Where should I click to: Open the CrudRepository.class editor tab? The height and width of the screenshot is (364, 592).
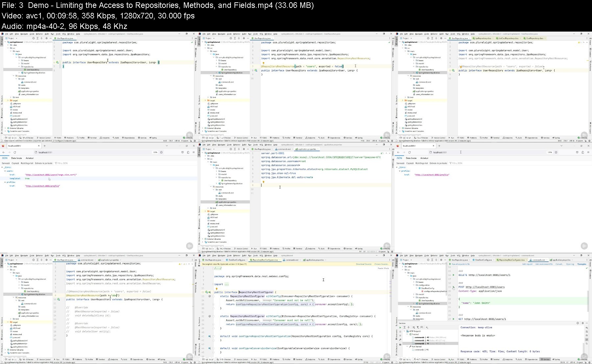534,38
